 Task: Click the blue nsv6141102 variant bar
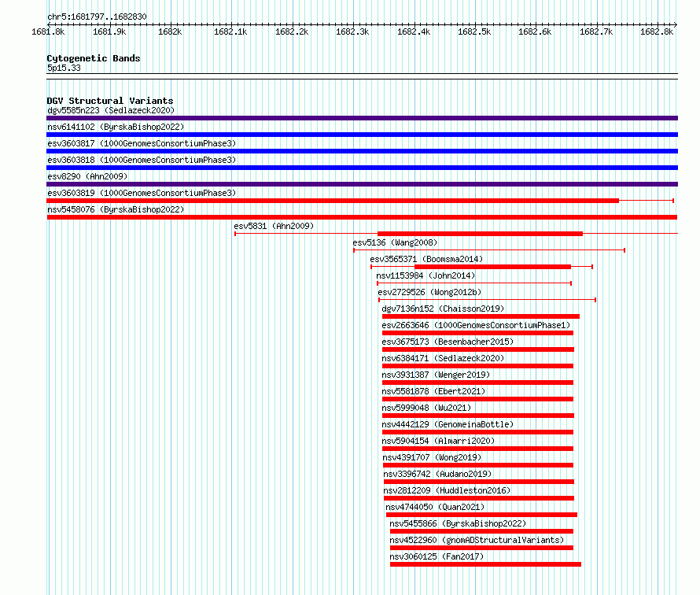pos(362,135)
